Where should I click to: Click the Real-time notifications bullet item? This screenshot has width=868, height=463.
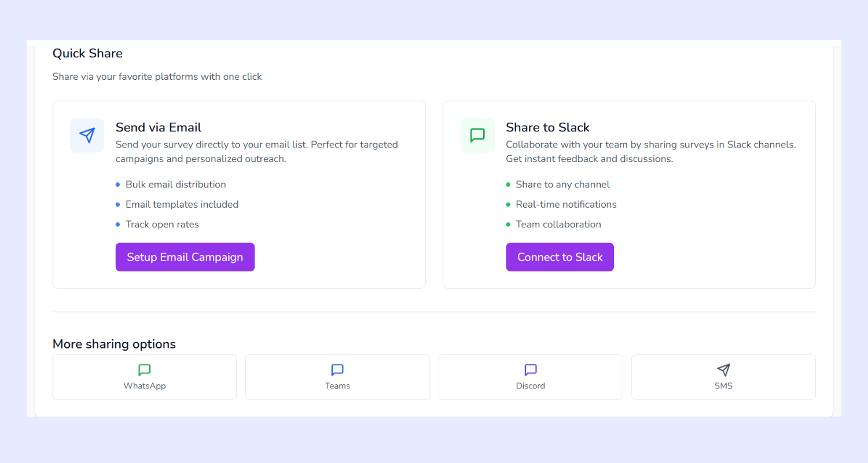coord(566,204)
